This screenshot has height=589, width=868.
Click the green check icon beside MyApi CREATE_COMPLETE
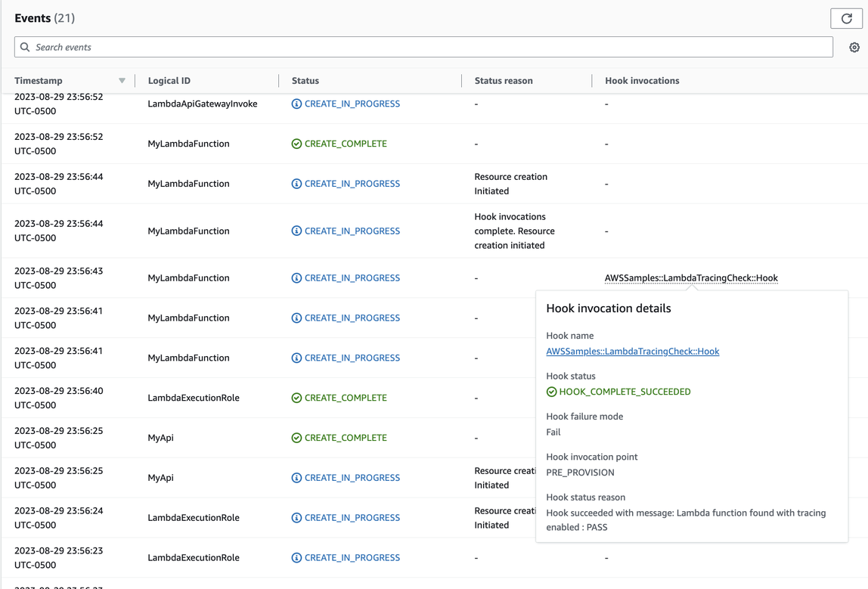(296, 437)
